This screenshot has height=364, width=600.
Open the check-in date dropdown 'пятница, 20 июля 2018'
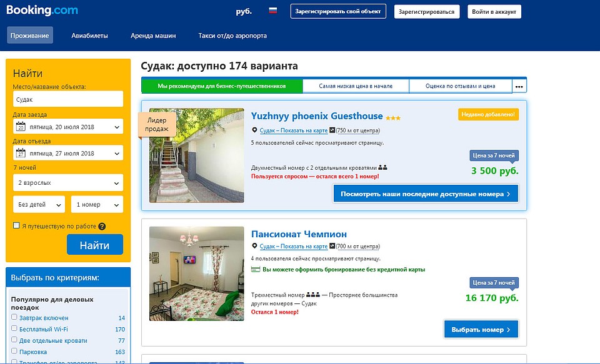click(x=68, y=127)
